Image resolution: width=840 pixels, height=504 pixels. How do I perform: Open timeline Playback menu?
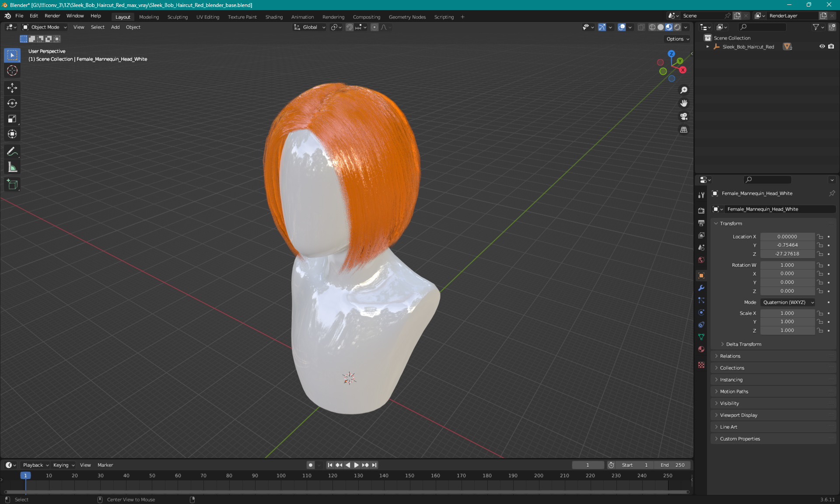tap(35, 465)
